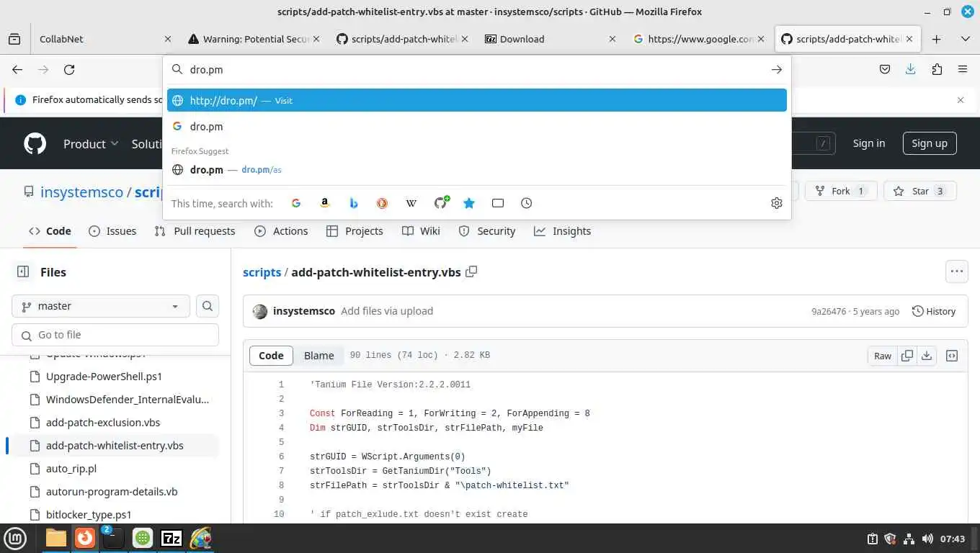Open insystemsco owner link
980x553 pixels.
[81, 192]
